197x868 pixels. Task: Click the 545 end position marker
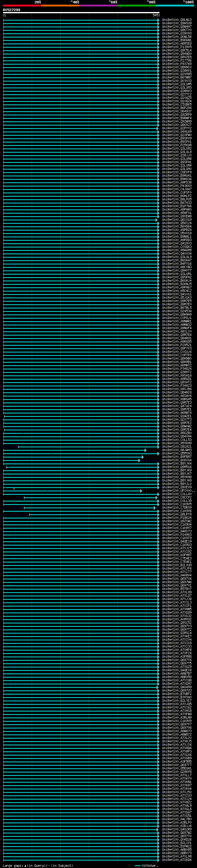tap(155, 15)
